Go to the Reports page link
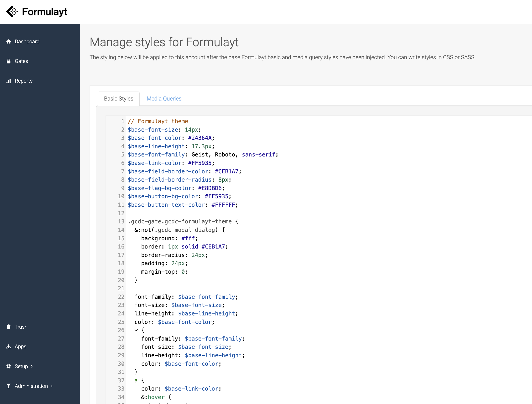Image resolution: width=532 pixels, height=404 pixels. 23,81
